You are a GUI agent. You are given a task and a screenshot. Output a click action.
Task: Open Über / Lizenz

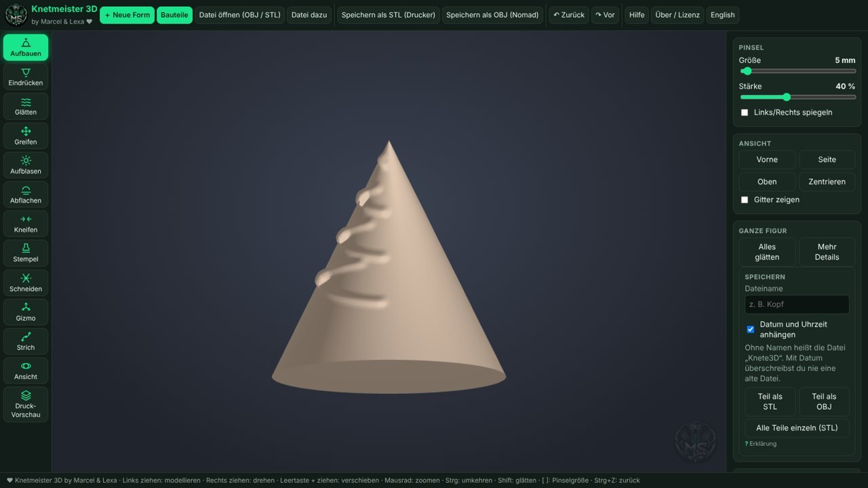pos(677,15)
